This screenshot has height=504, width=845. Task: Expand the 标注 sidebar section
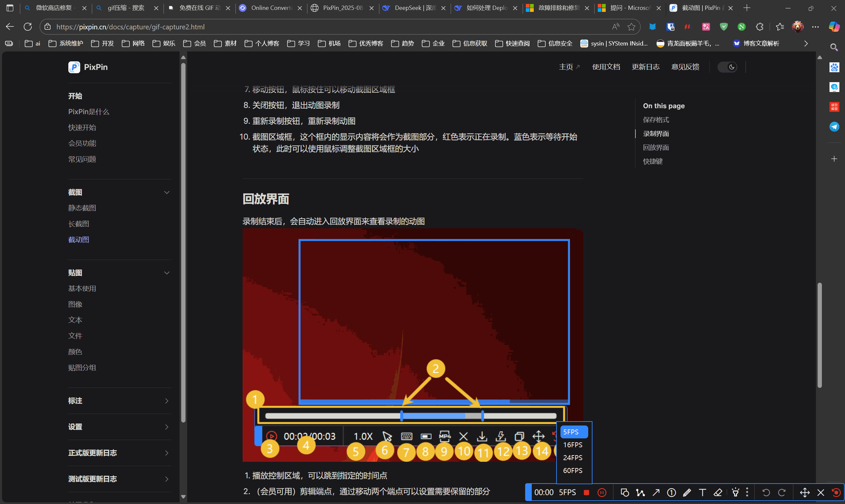[x=166, y=401]
